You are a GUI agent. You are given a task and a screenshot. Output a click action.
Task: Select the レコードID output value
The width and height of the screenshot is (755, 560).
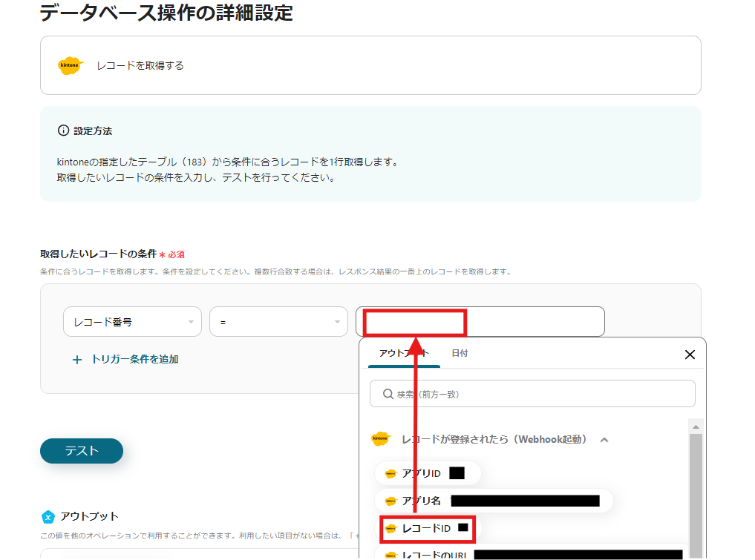click(428, 528)
